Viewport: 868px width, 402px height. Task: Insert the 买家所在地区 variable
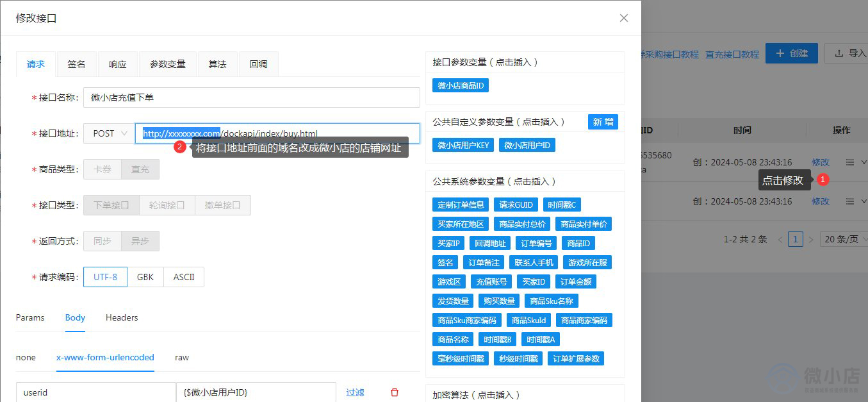click(461, 224)
